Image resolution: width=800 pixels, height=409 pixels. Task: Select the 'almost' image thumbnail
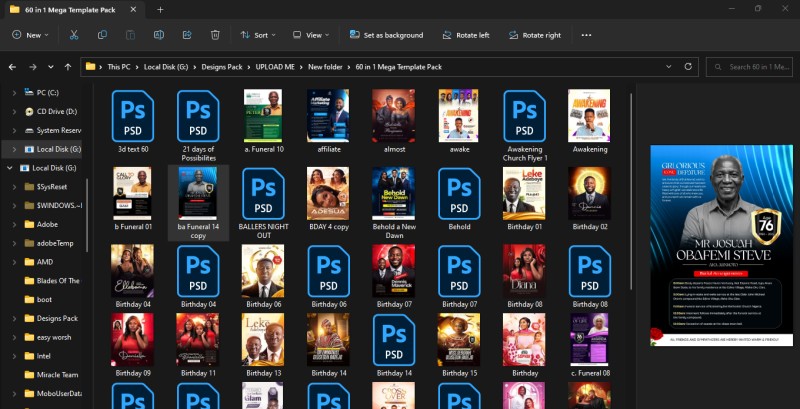(x=393, y=116)
